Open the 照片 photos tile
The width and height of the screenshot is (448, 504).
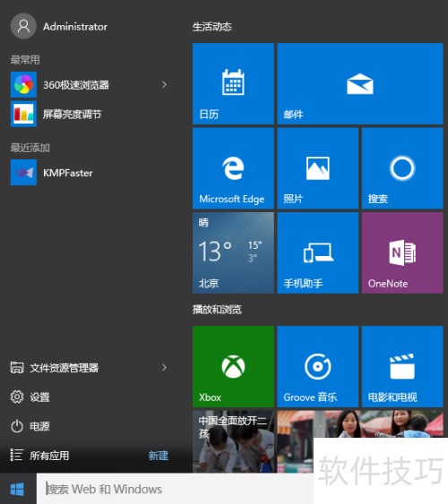point(318,168)
